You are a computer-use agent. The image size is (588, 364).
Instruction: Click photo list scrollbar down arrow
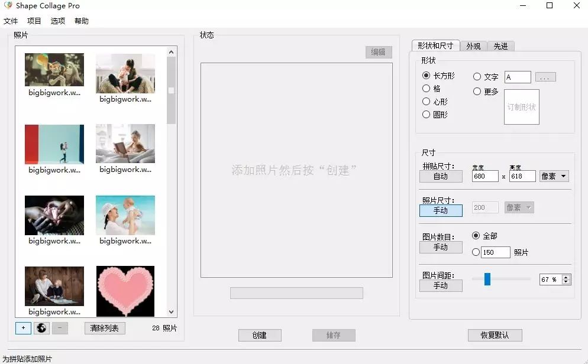172,311
